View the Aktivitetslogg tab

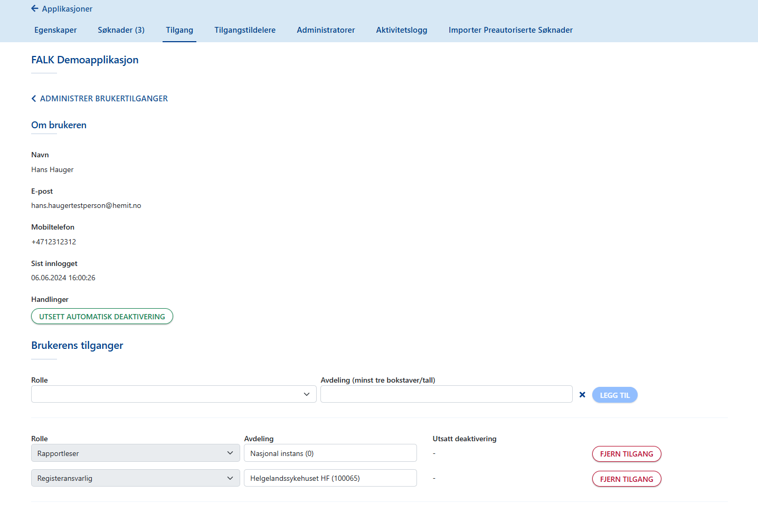[402, 30]
